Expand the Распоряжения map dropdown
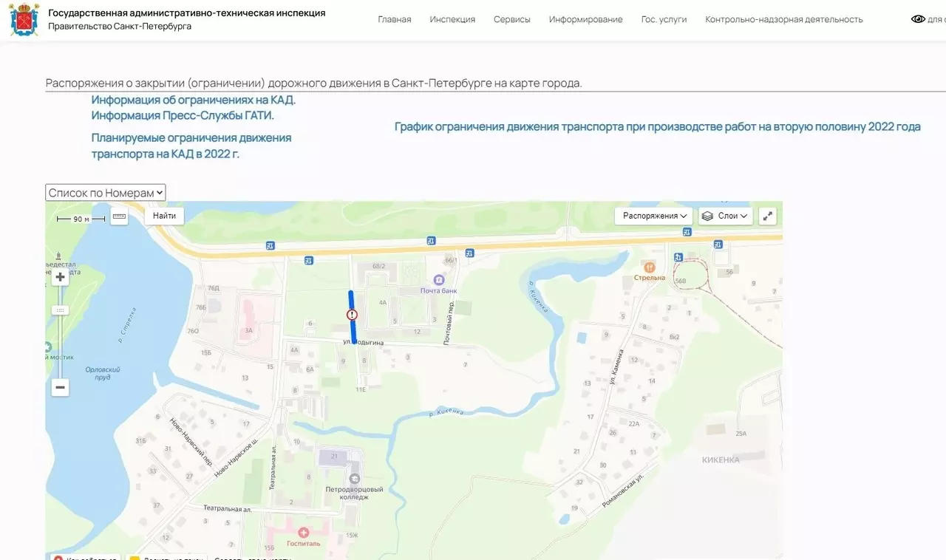 [x=654, y=216]
